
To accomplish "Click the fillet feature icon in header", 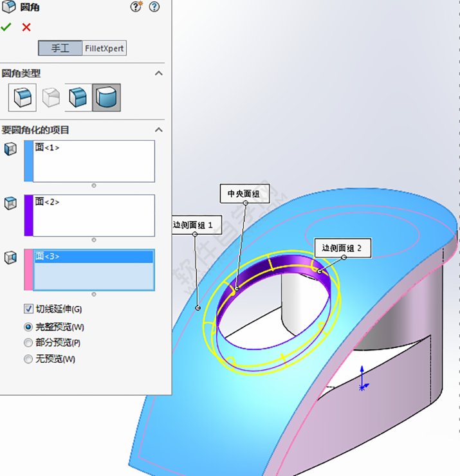I will pos(8,6).
